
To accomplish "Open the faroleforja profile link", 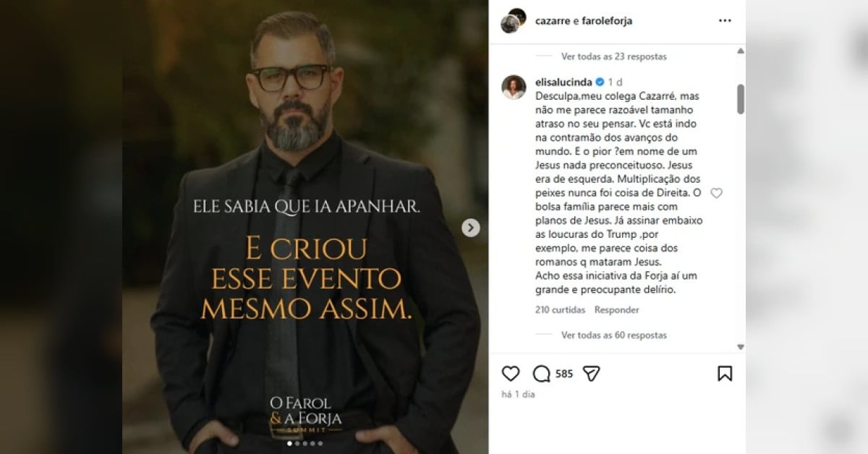I will (606, 21).
